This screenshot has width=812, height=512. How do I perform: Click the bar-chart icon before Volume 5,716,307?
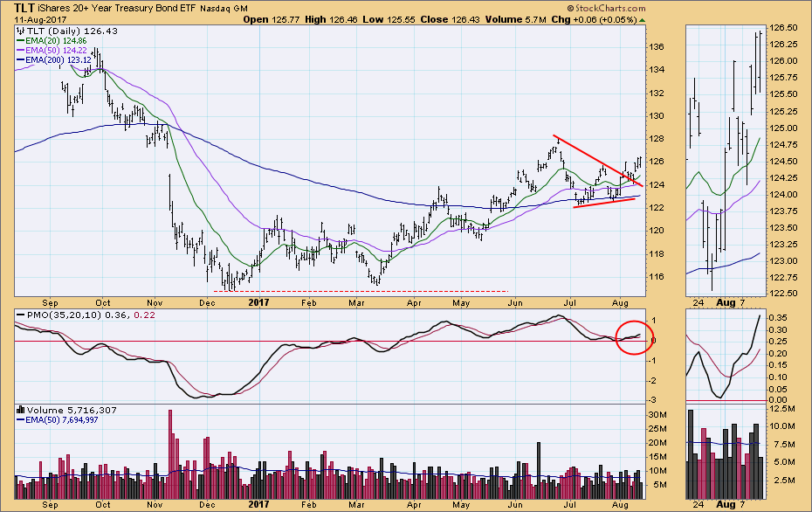click(x=21, y=410)
